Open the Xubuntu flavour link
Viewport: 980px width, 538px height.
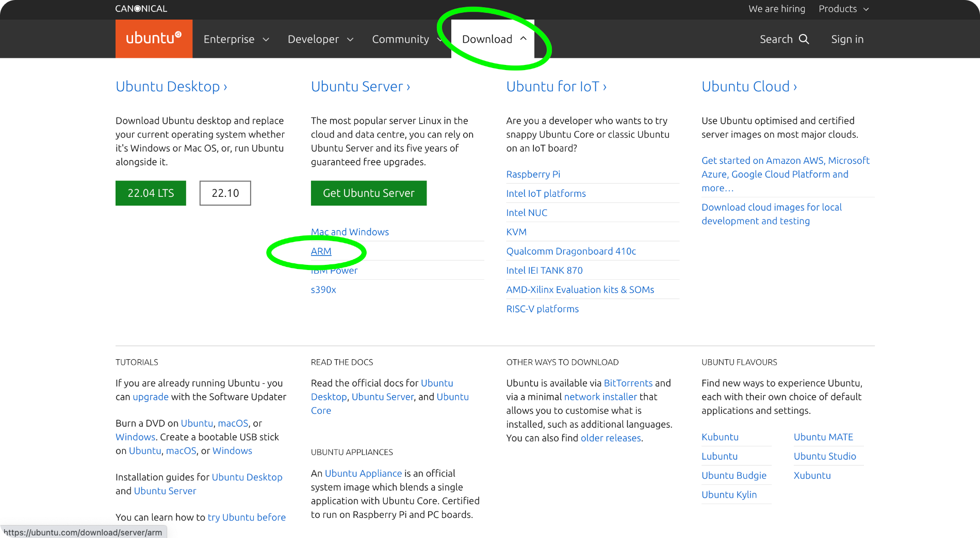(x=812, y=476)
